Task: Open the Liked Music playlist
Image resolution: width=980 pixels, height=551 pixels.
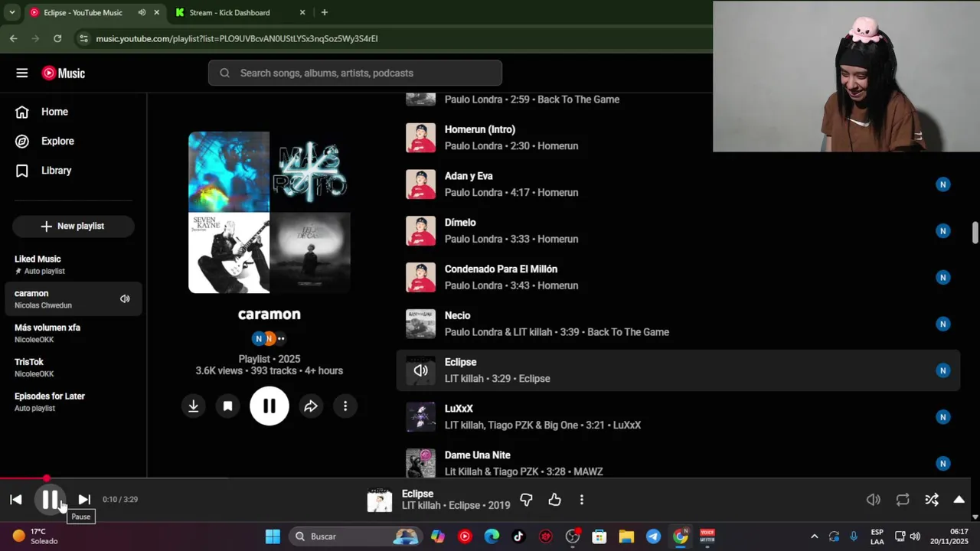Action: click(x=73, y=265)
